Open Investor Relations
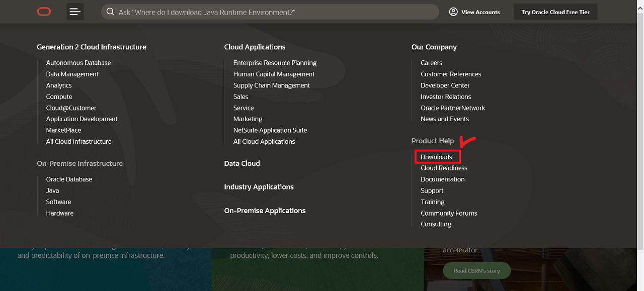Image resolution: width=644 pixels, height=291 pixels. 446,96
